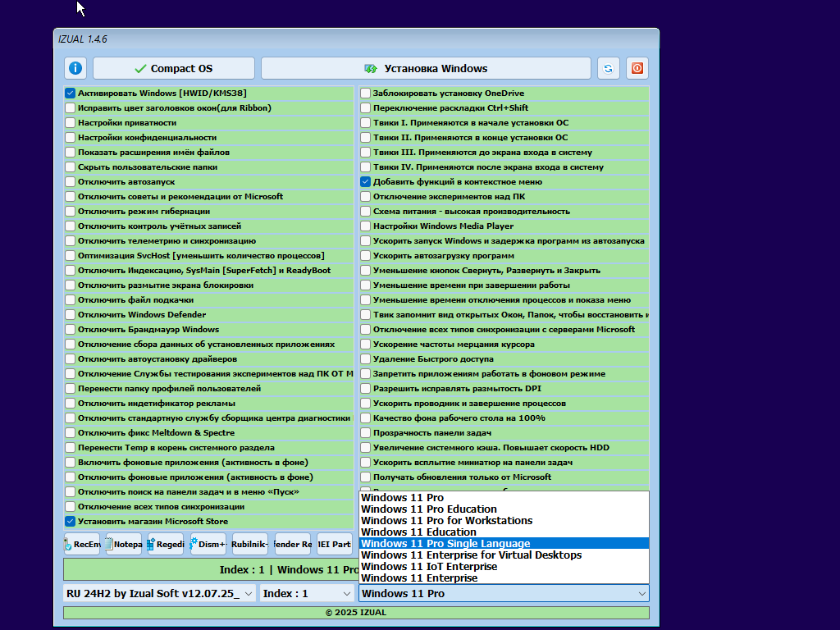Launch the RecEnv tool
Viewport: 840px width, 630px height.
click(x=82, y=544)
